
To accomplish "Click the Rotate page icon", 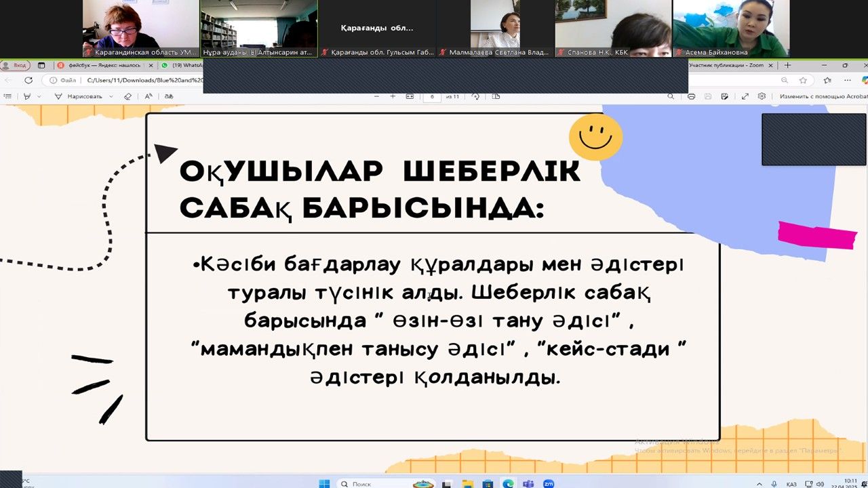I will [475, 96].
